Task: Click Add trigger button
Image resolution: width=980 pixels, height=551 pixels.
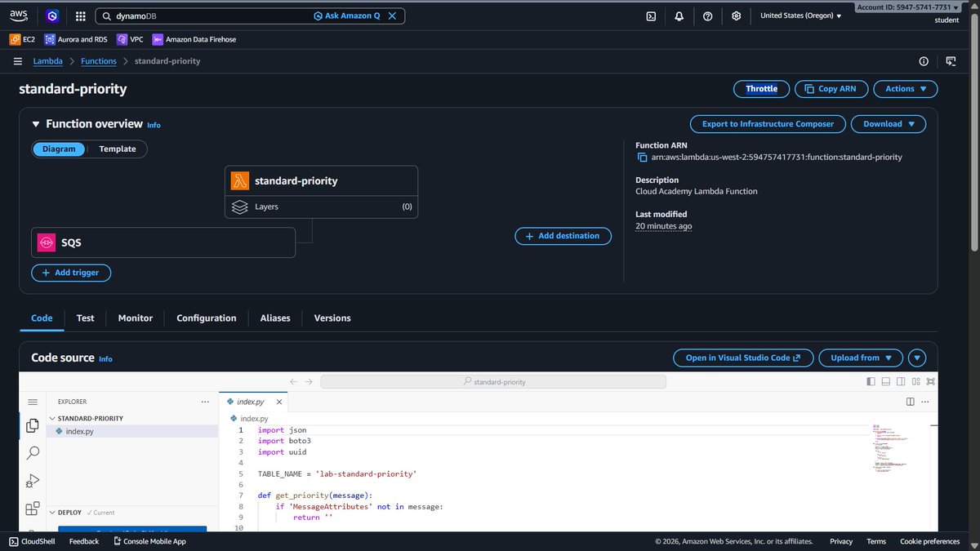Action: [71, 273]
